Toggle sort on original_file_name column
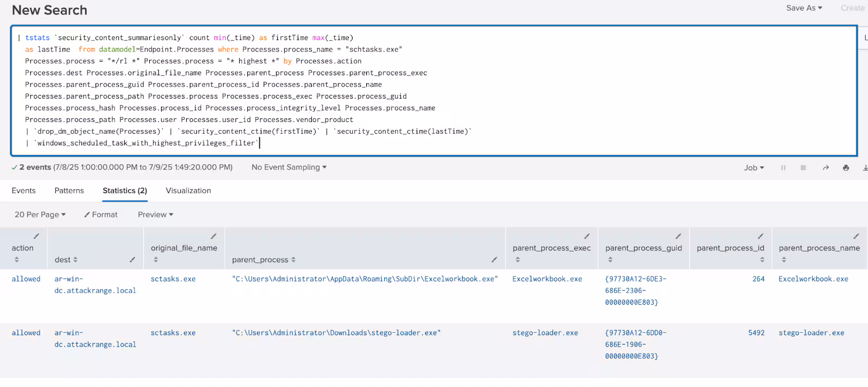This screenshot has height=387, width=868. [x=156, y=260]
